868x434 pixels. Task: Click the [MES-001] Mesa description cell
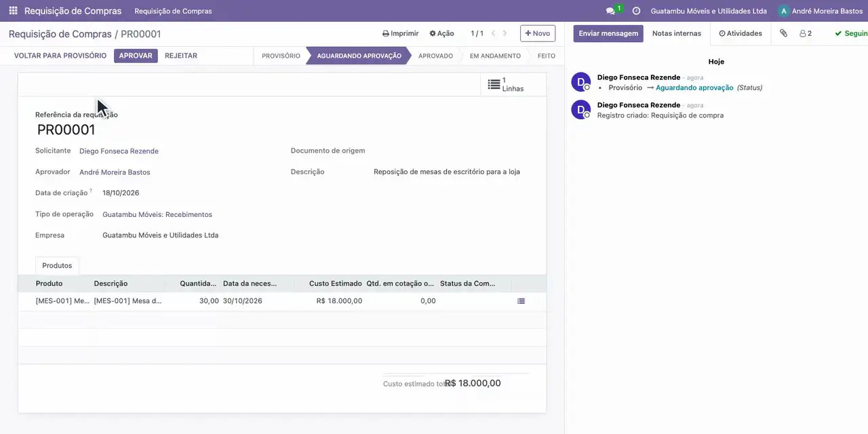pyautogui.click(x=127, y=301)
